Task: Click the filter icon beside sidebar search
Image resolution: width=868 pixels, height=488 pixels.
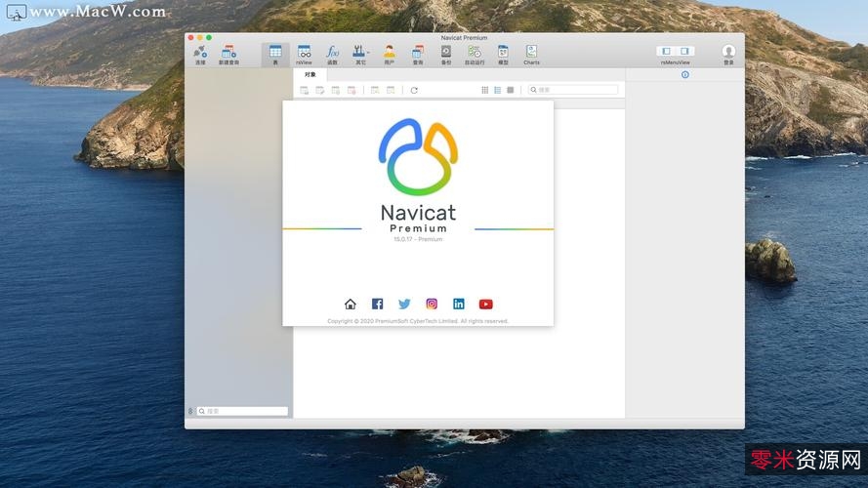Action: pos(190,411)
